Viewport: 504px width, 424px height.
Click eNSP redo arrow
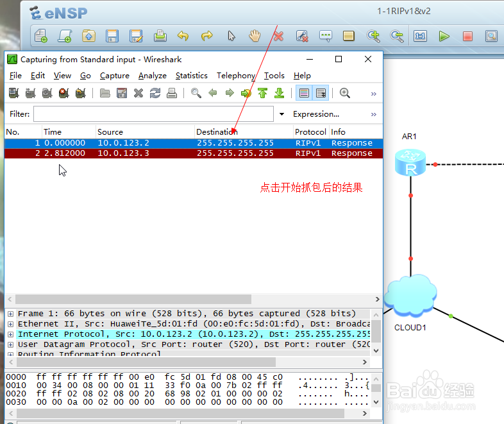click(206, 36)
